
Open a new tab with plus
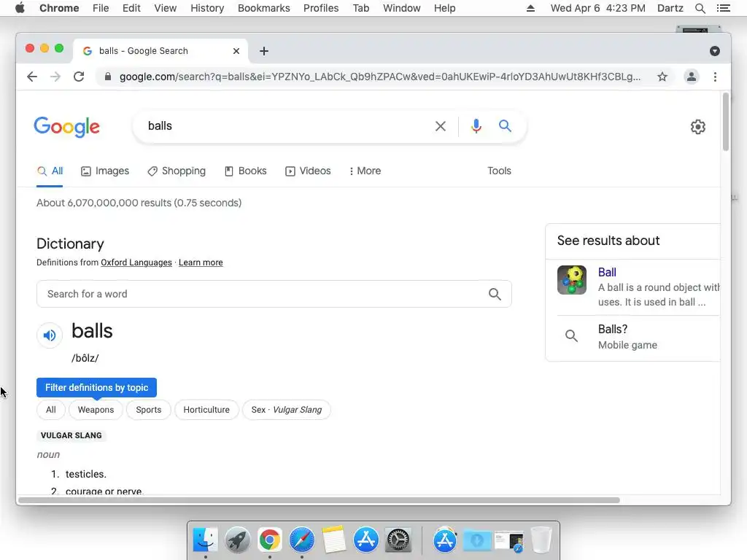coord(264,51)
